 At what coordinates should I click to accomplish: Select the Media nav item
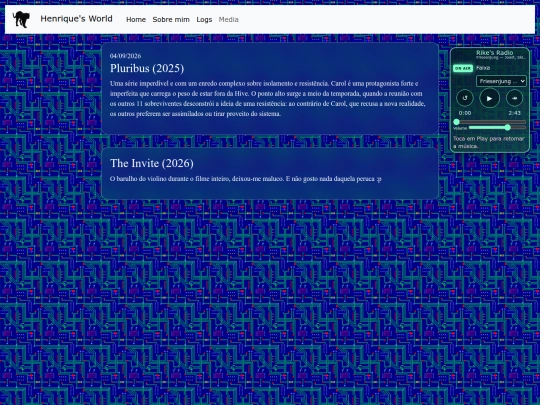[x=228, y=20]
